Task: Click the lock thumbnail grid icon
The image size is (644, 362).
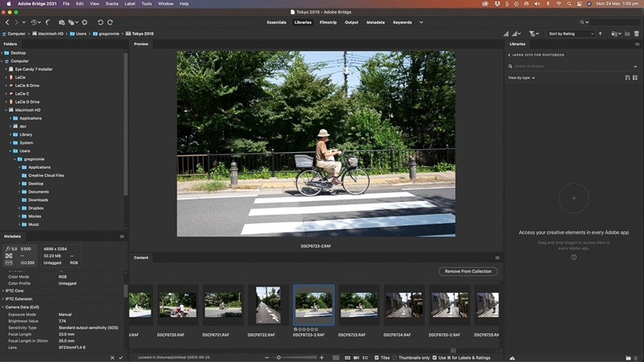Action: tap(336, 358)
